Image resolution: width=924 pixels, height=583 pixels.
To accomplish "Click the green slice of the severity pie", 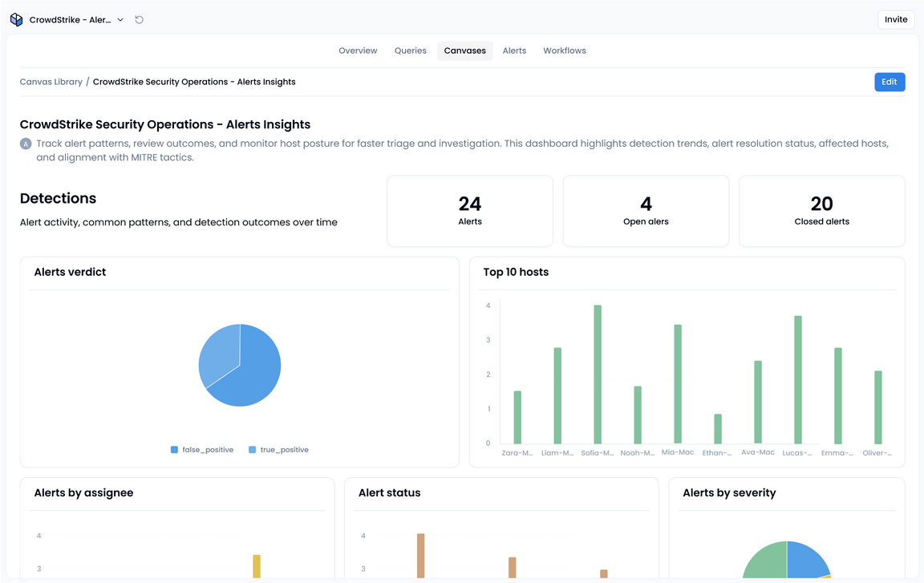I will (x=768, y=562).
